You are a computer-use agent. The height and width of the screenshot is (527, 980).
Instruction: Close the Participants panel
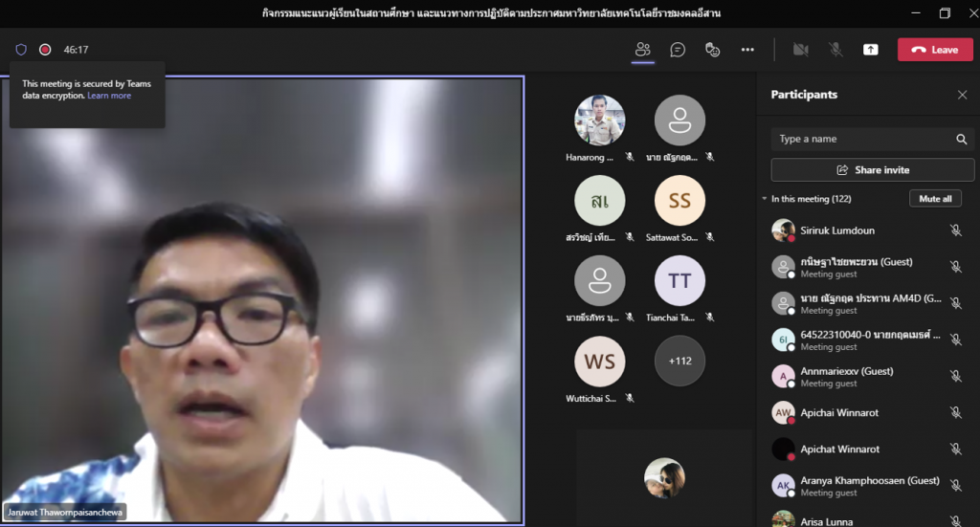pyautogui.click(x=962, y=95)
